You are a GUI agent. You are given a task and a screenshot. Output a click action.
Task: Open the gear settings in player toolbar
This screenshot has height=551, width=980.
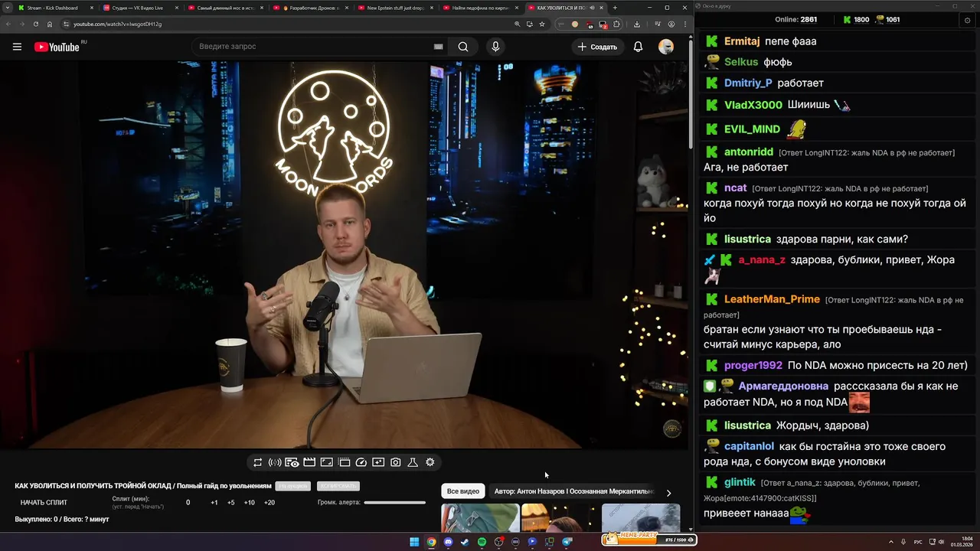click(430, 462)
